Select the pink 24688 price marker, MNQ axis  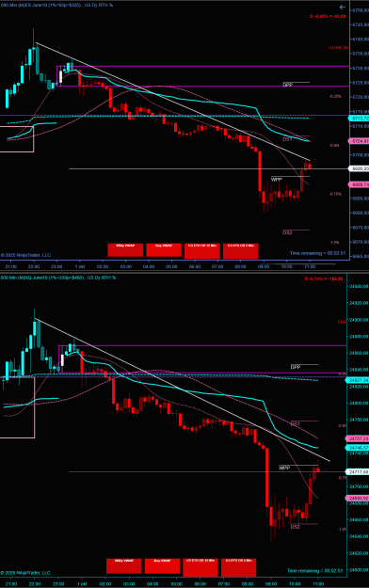coord(358,498)
